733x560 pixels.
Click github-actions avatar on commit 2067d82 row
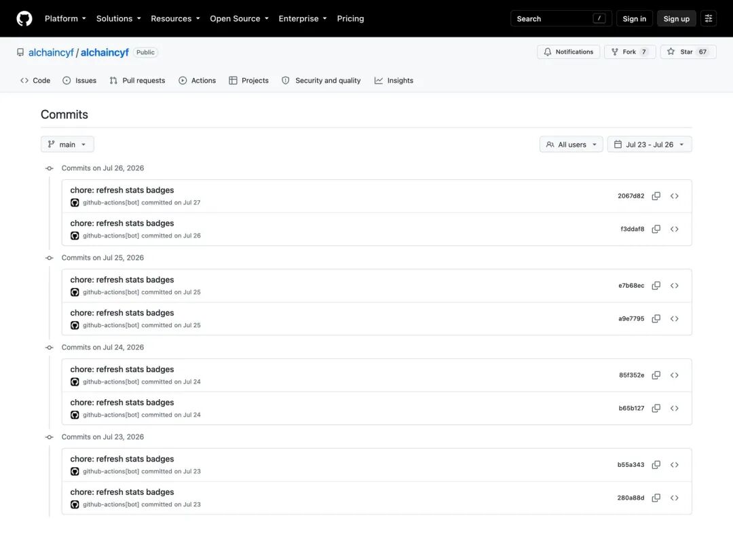pos(75,203)
